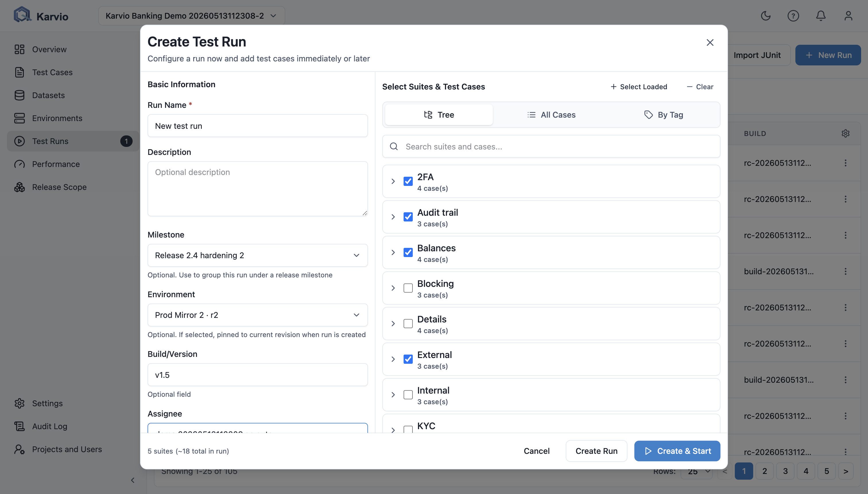This screenshot has width=868, height=494.
Task: Switch to the All Cases tab
Action: click(551, 115)
